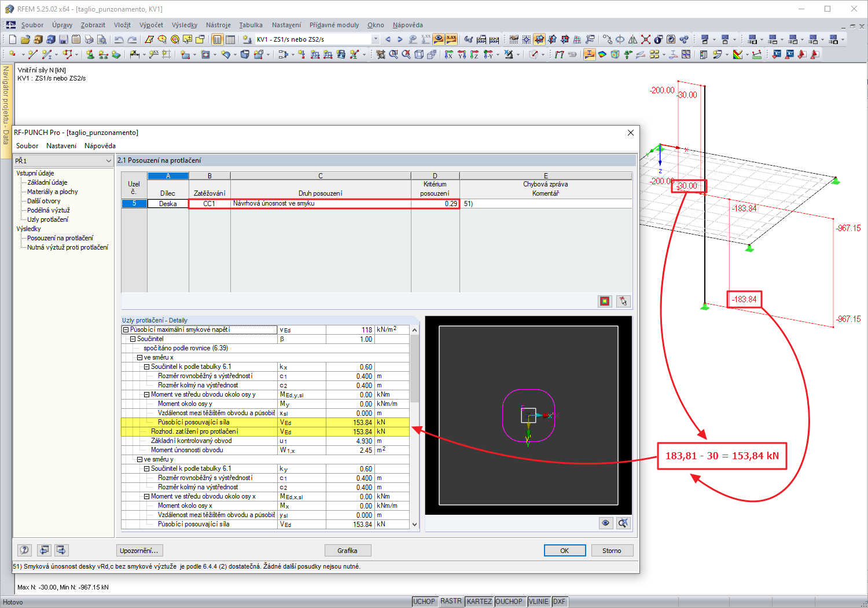Click the previous table arrow icon at dialog bottom
This screenshot has height=608, width=868.
coord(44,550)
